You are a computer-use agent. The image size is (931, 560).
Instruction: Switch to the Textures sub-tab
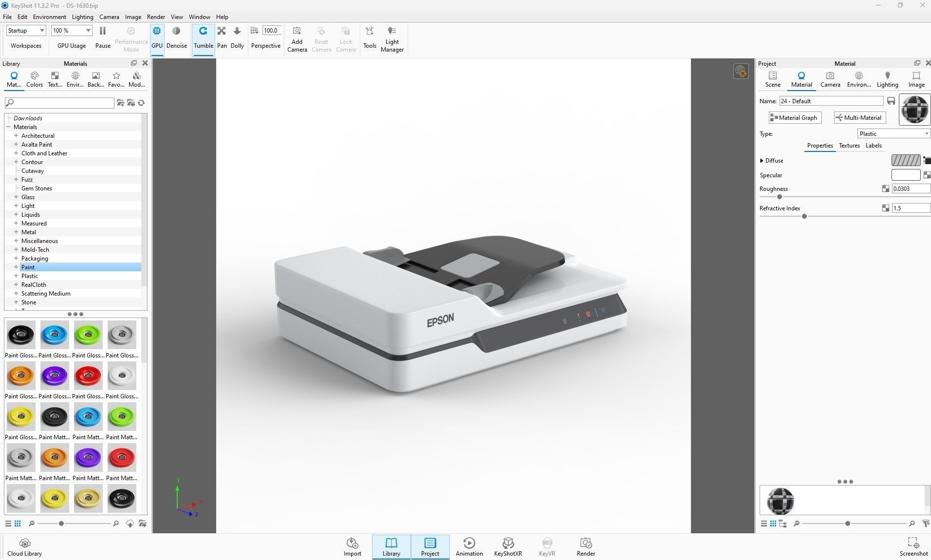point(849,146)
